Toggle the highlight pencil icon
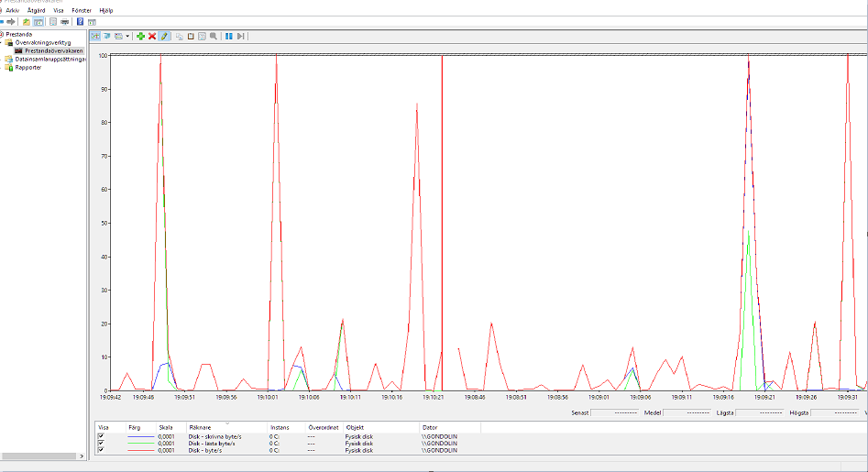868x472 pixels. coord(164,36)
